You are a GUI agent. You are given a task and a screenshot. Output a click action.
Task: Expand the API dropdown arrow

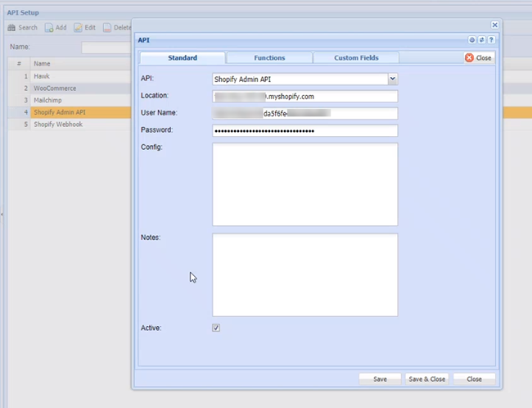(x=392, y=79)
